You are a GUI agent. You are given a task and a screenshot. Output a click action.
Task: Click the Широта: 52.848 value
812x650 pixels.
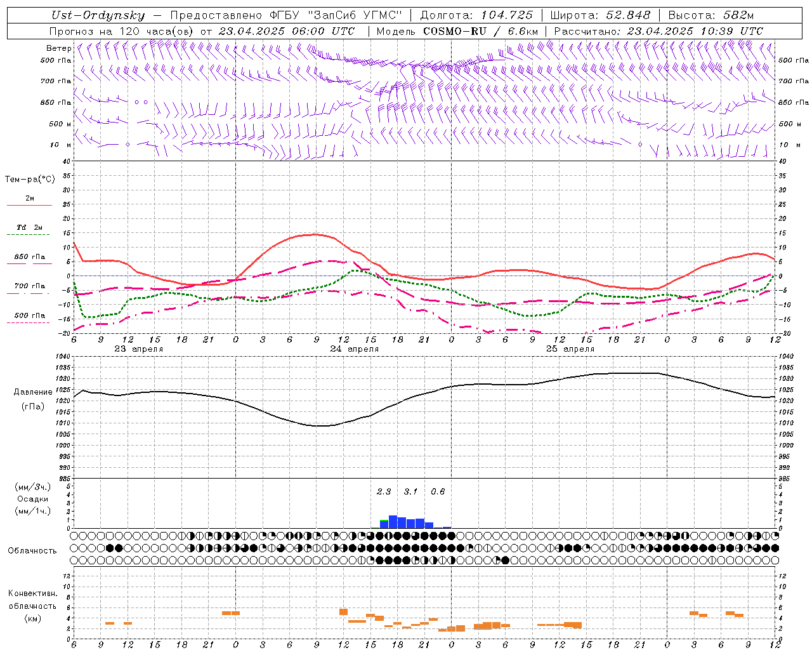[601, 15]
